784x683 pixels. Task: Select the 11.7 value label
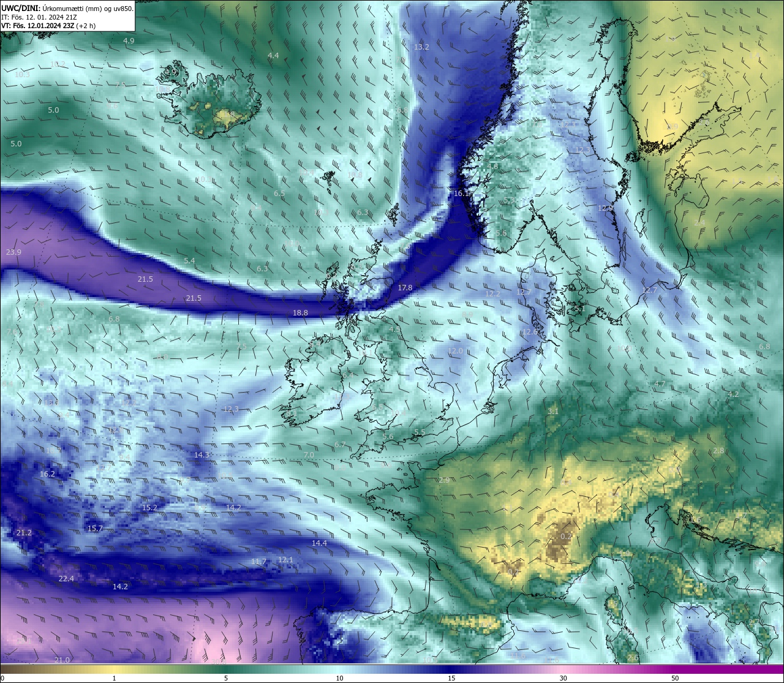(x=259, y=561)
